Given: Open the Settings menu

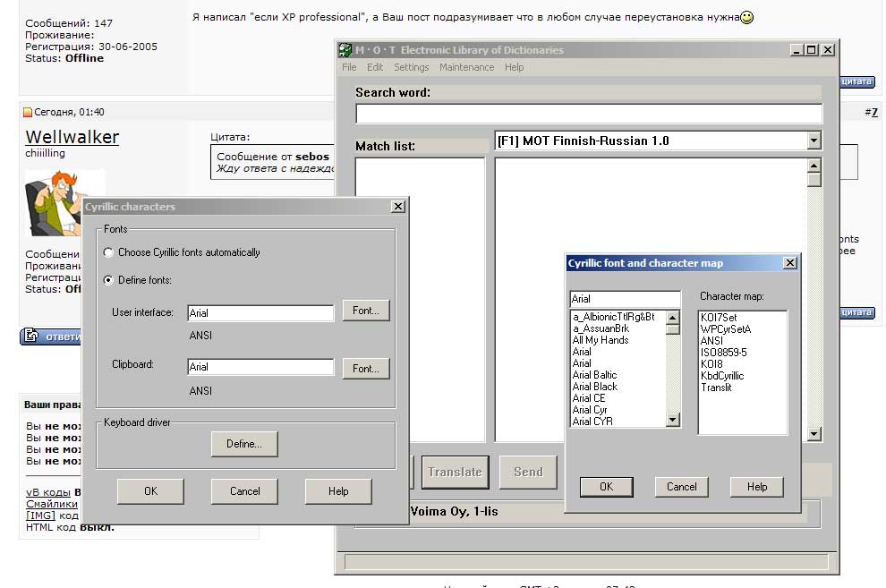Looking at the screenshot, I should [411, 67].
